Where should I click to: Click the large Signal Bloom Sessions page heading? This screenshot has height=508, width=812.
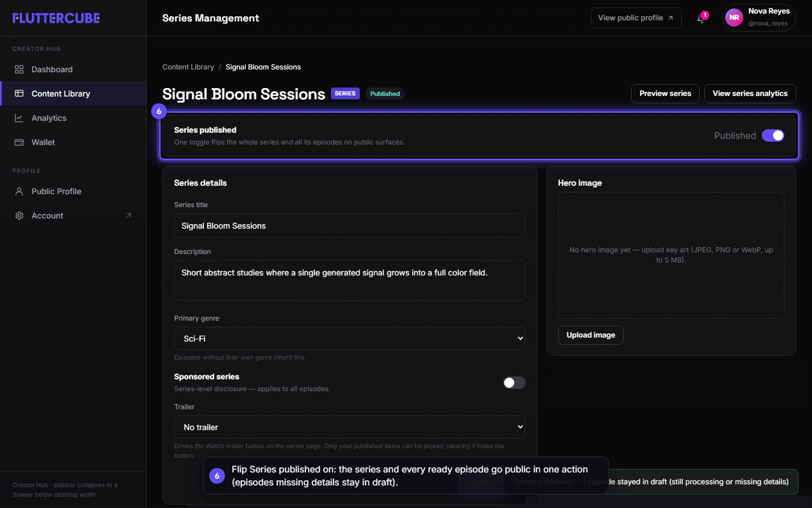click(x=244, y=94)
